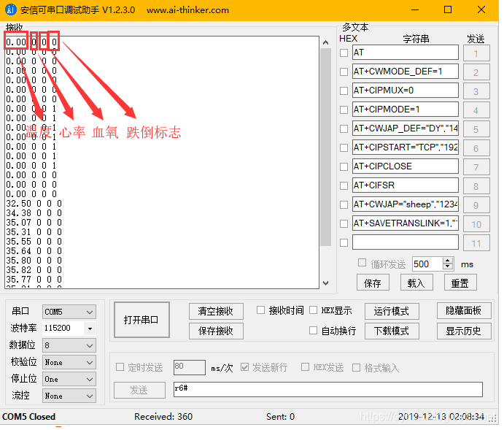Click the 保存 save button under multi-text
Screen dimensions: 504x430
click(x=373, y=283)
